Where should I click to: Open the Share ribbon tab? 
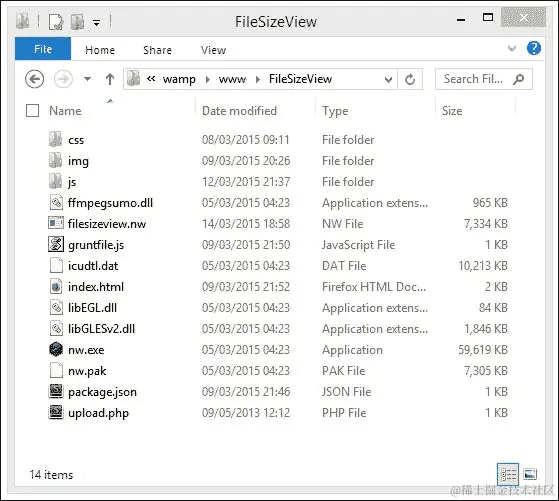point(158,50)
